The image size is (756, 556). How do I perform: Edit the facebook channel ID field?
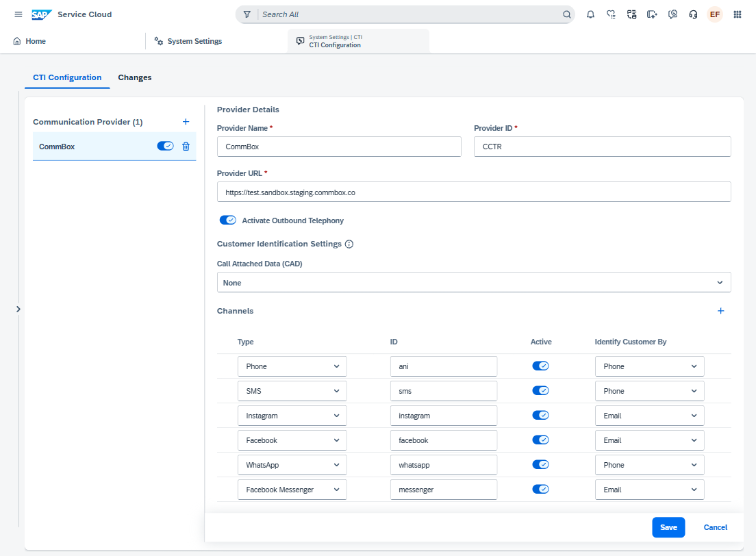tap(444, 440)
